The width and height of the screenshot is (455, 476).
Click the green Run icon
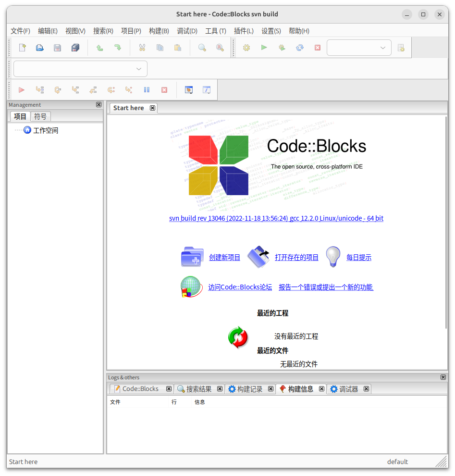(264, 48)
